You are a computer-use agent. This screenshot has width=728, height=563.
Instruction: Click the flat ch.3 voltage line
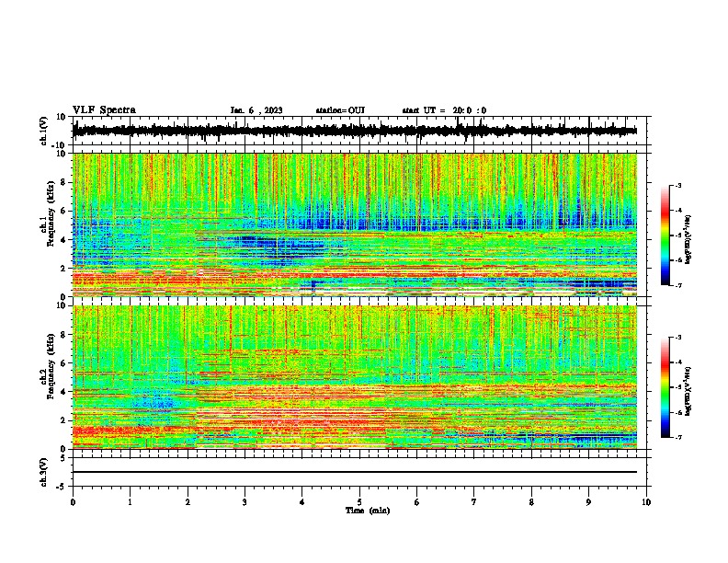(x=355, y=472)
